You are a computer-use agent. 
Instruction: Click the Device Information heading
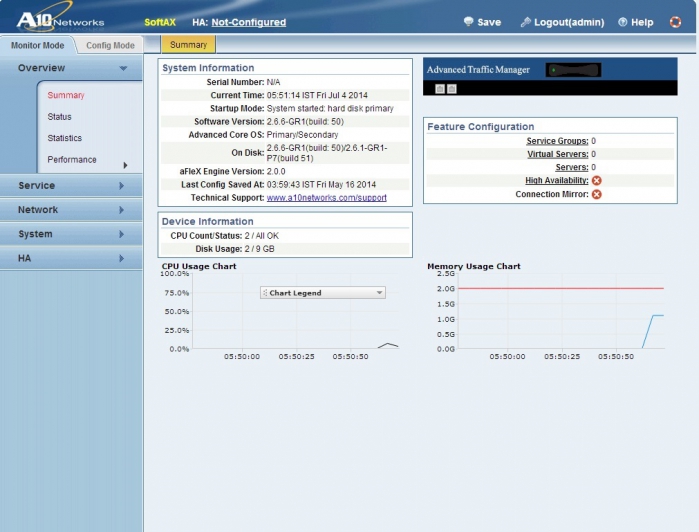pyautogui.click(x=207, y=222)
